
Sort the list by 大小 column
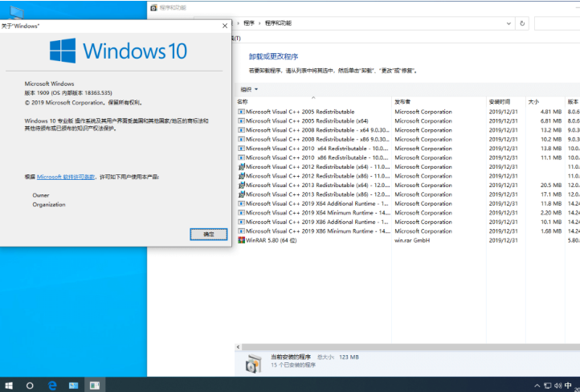point(533,101)
